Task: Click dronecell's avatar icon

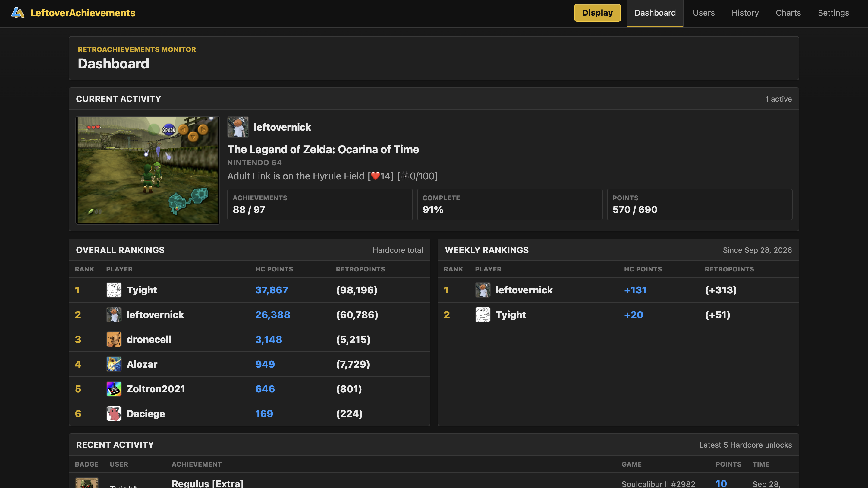Action: click(x=114, y=339)
